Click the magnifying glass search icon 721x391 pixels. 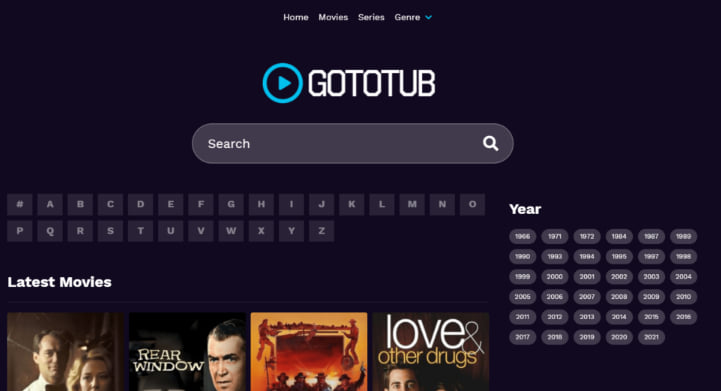[x=490, y=144]
